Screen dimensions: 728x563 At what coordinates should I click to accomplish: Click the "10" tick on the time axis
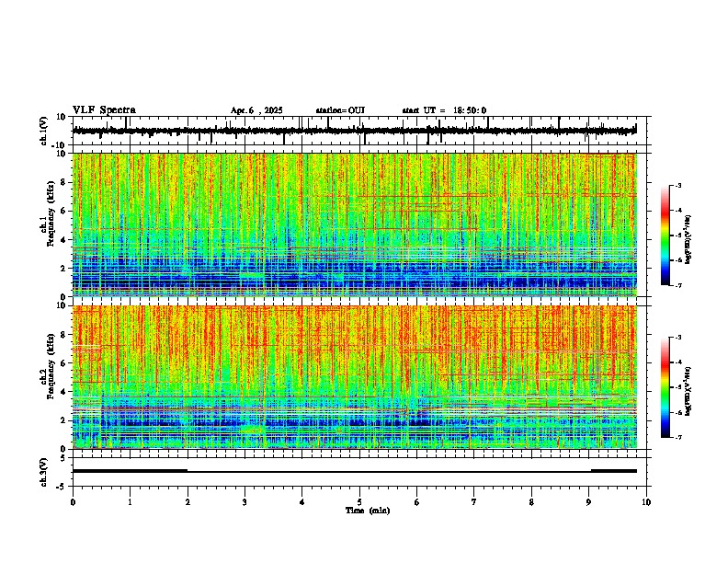646,502
